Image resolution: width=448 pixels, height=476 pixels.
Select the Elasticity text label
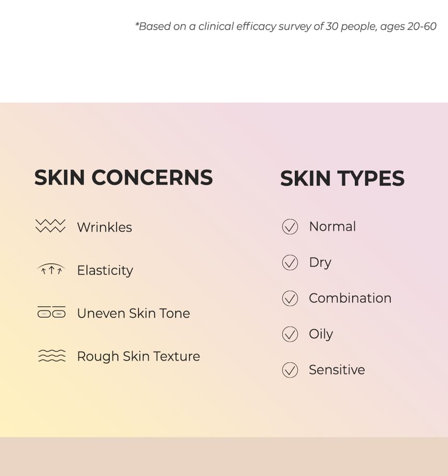point(105,270)
